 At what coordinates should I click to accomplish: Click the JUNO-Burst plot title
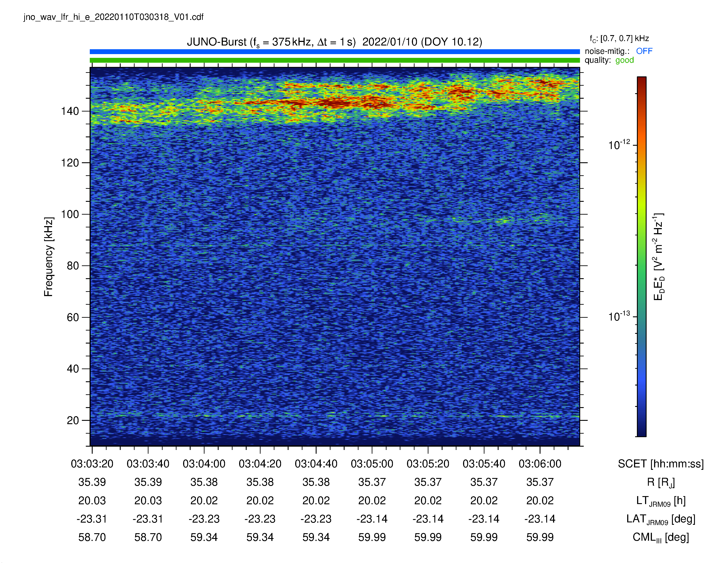pyautogui.click(x=334, y=42)
